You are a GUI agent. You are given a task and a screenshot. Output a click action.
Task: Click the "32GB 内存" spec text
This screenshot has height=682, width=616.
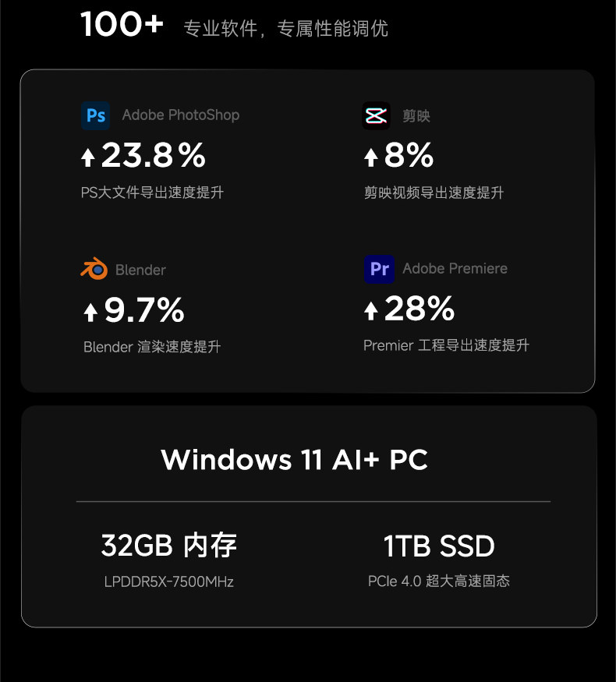(168, 546)
